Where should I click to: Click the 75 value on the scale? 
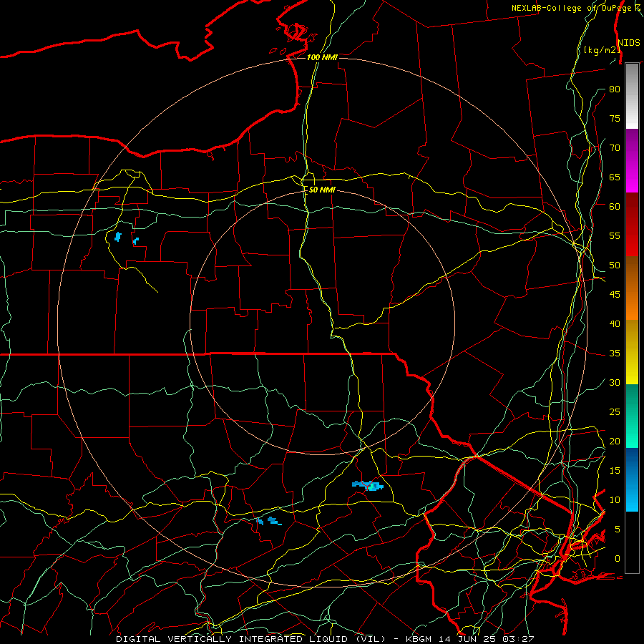[x=615, y=118]
